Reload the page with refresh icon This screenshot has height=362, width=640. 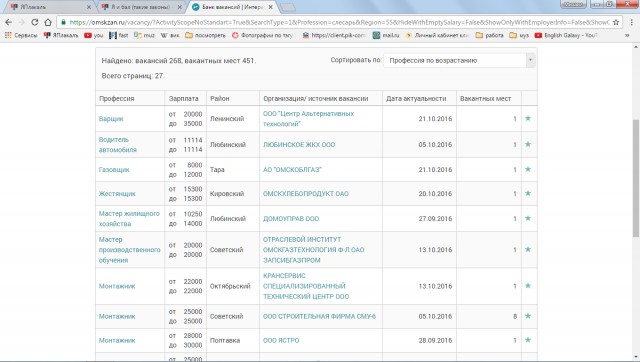coord(35,22)
